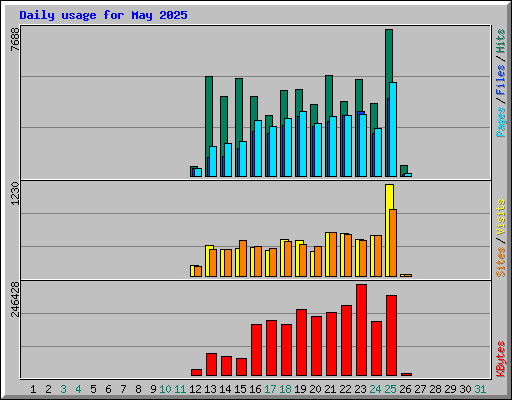The width and height of the screenshot is (512, 400).
Task: Click day label 22 on the axis
Action: point(345,389)
